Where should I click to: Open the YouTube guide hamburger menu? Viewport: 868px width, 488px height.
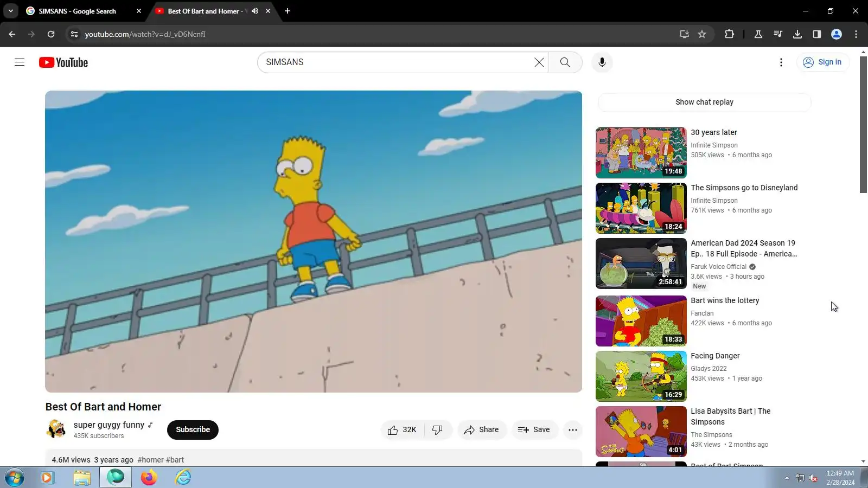20,62
